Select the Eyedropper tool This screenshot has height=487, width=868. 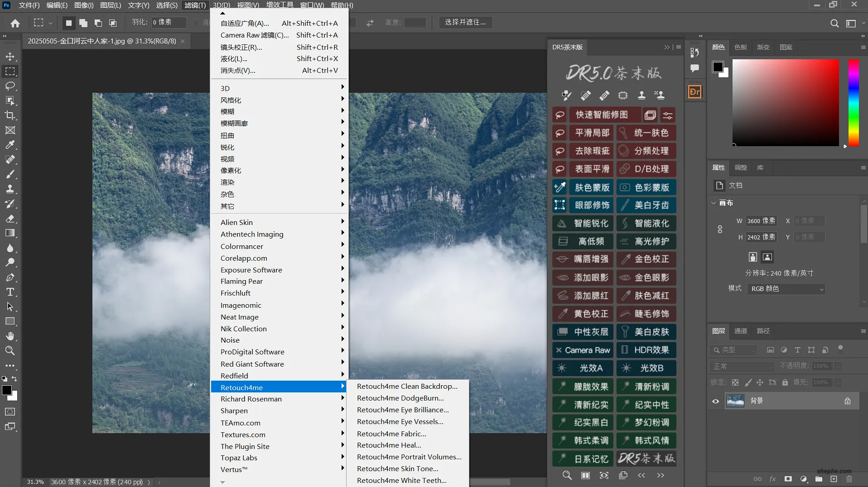click(x=10, y=145)
